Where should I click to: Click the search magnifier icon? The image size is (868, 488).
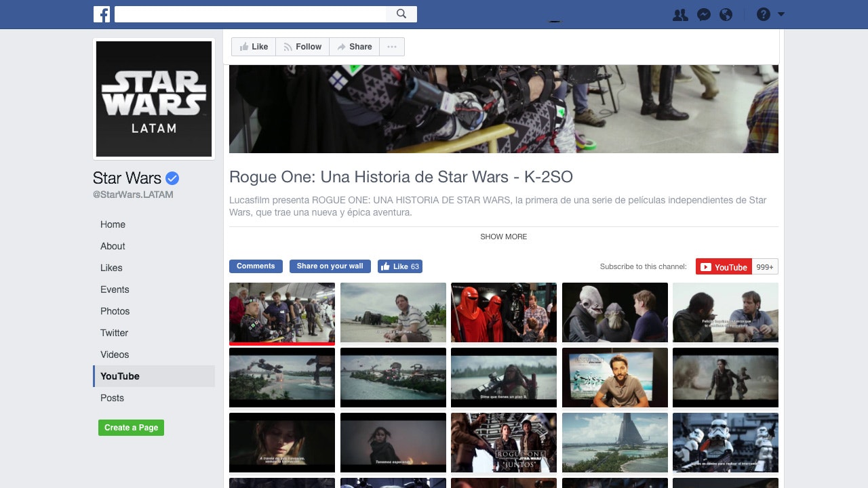click(401, 14)
